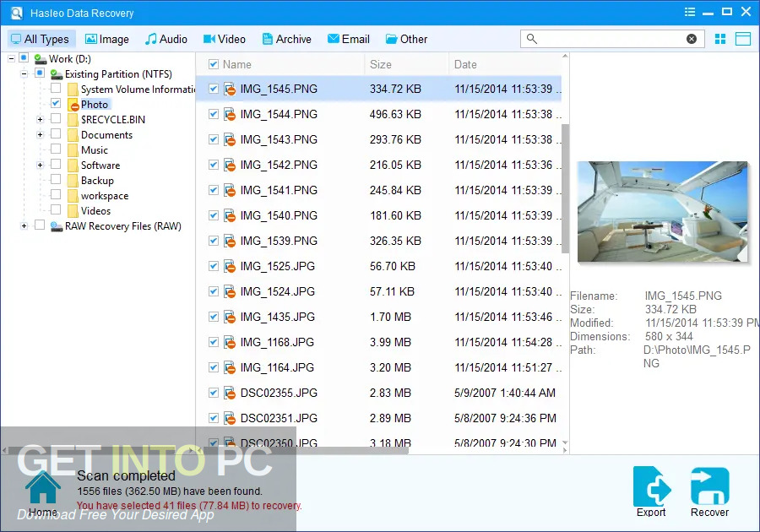Select the Videos folder in tree
Screen dimensions: 760x532
coord(95,211)
